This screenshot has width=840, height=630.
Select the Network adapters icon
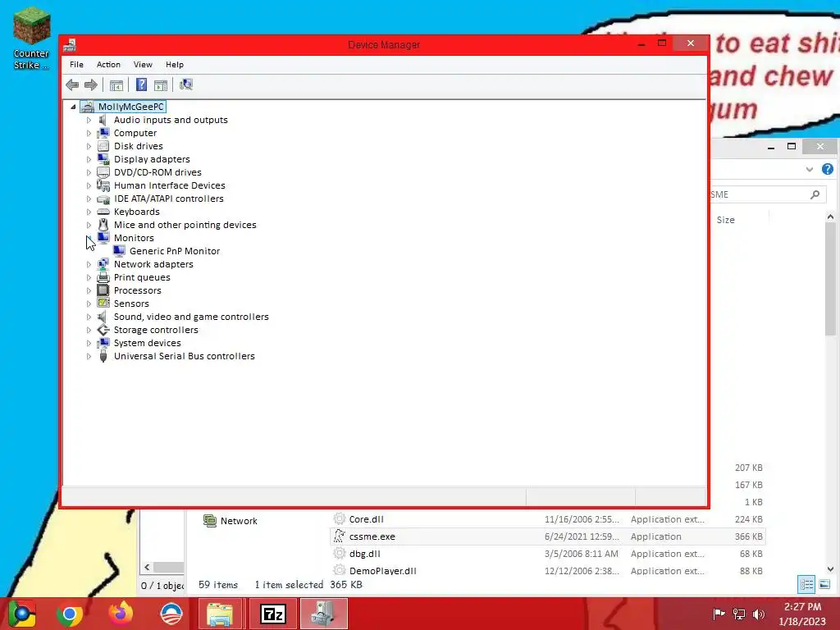(x=103, y=264)
